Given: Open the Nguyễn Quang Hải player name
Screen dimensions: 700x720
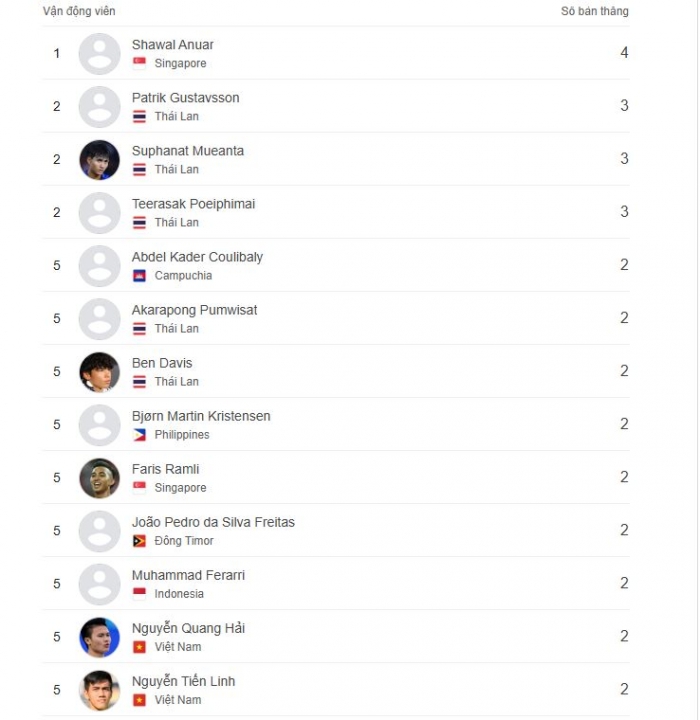Looking at the screenshot, I should point(188,628).
